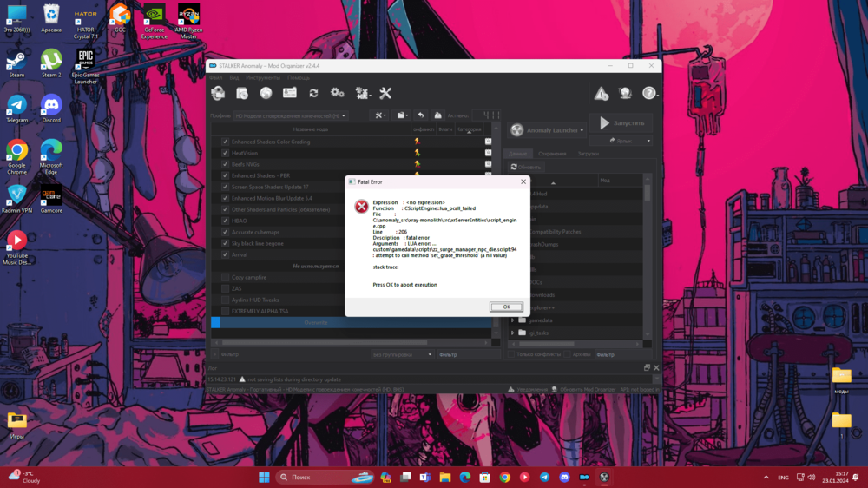This screenshot has height=488, width=868.
Task: Click the refresh toolbar icon
Action: click(x=313, y=93)
